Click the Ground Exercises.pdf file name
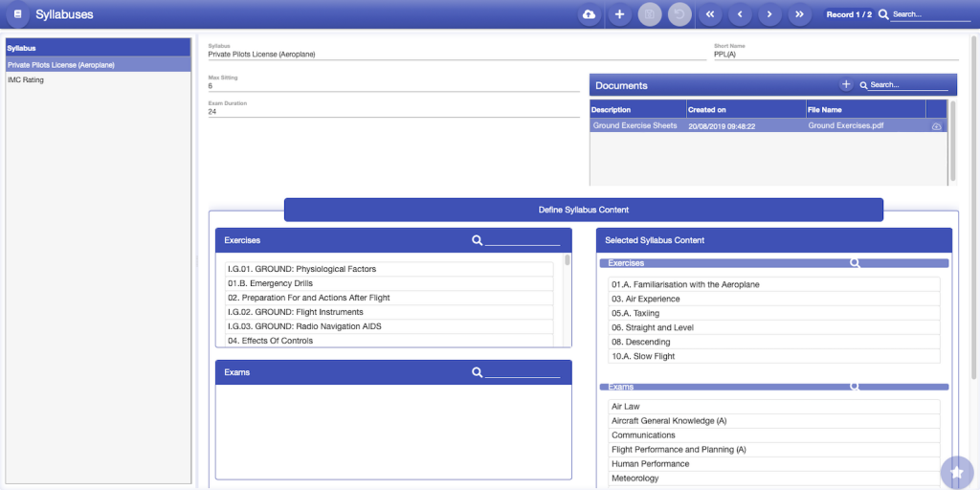 [846, 125]
